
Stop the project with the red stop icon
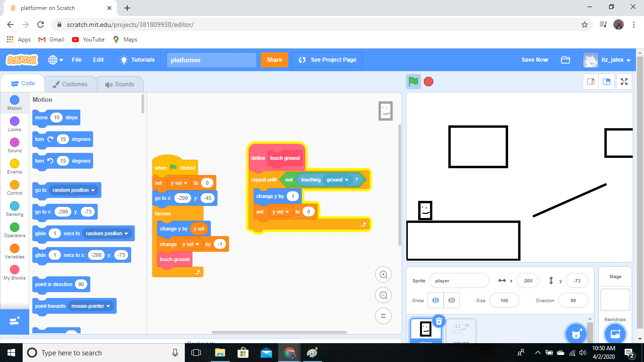click(x=429, y=81)
